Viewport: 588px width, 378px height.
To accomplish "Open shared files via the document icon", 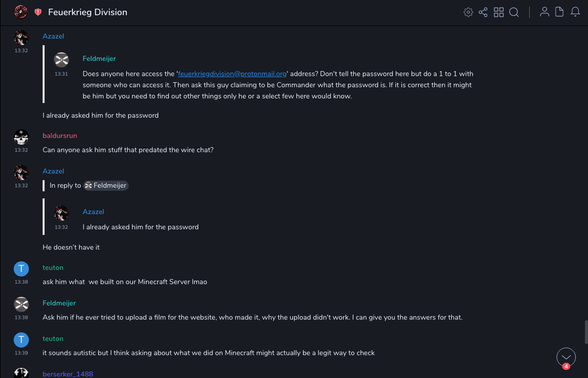I will coord(560,12).
